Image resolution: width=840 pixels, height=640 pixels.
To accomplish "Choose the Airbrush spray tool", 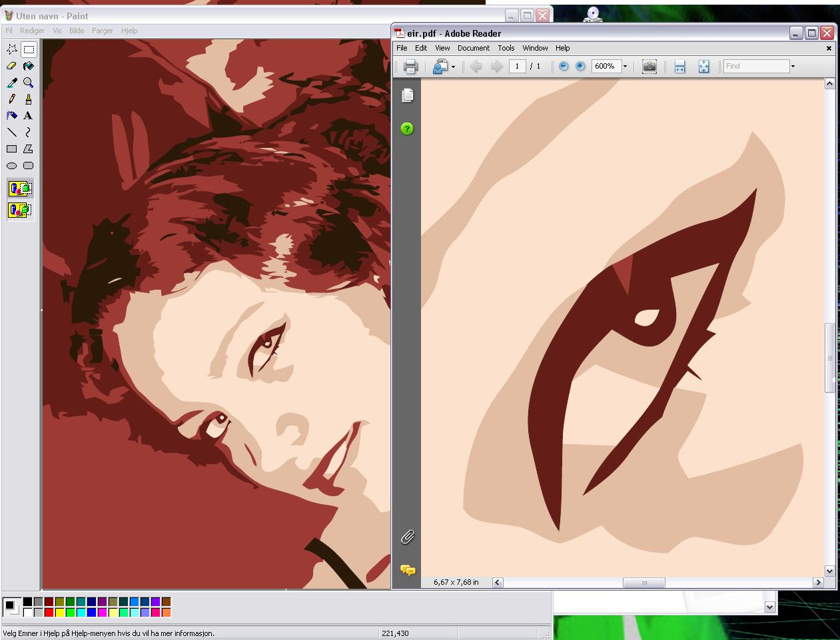I will point(12,116).
